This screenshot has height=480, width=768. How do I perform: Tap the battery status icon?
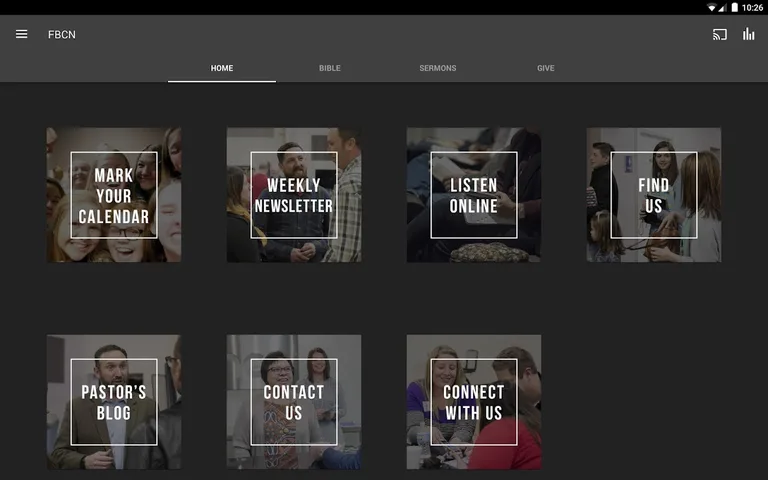[x=735, y=7]
